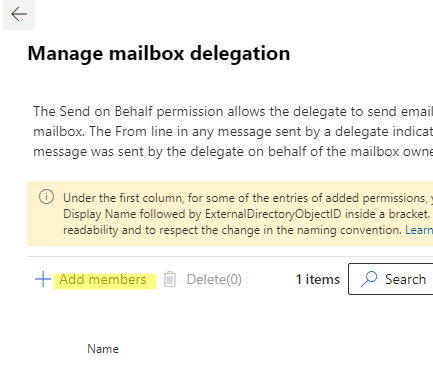Select the highlighted Add members label
This screenshot has width=433, height=366.
point(103,279)
